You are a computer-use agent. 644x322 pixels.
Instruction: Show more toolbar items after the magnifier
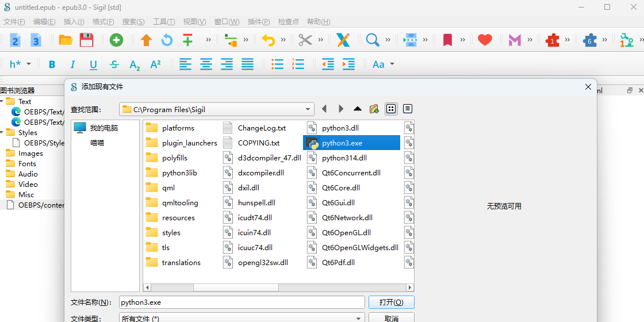(x=388, y=40)
